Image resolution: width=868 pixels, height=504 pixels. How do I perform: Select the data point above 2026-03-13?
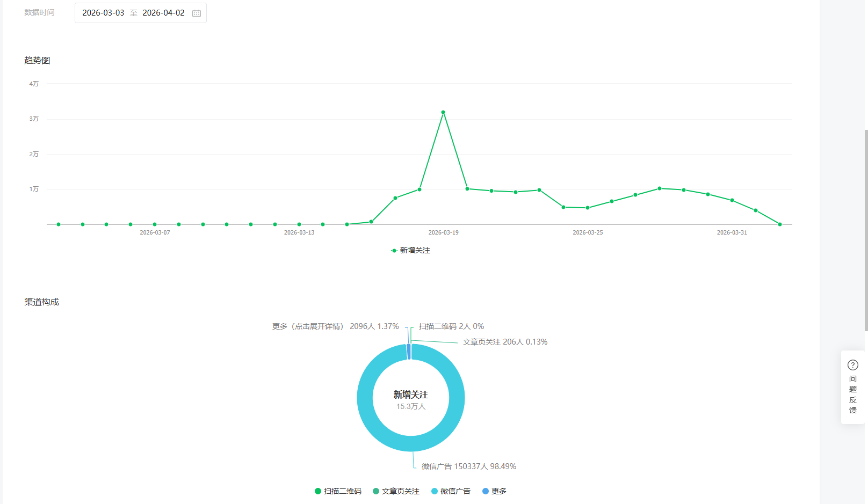pos(299,224)
